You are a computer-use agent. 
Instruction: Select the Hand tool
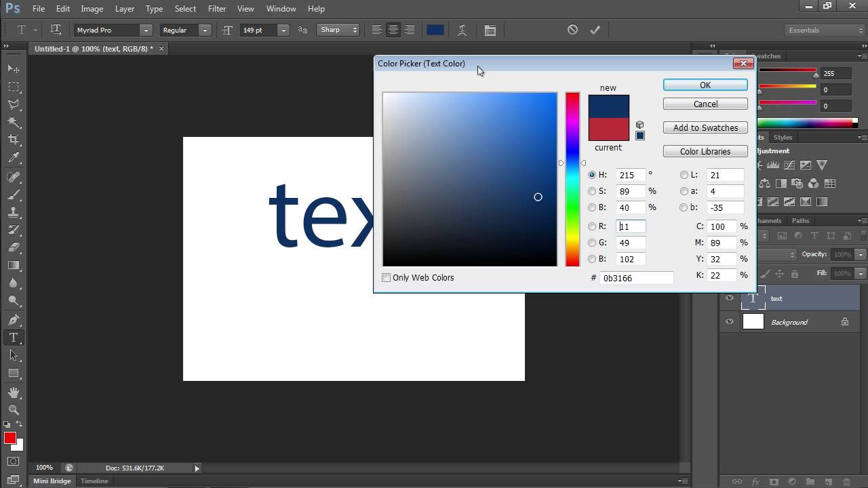(x=14, y=392)
